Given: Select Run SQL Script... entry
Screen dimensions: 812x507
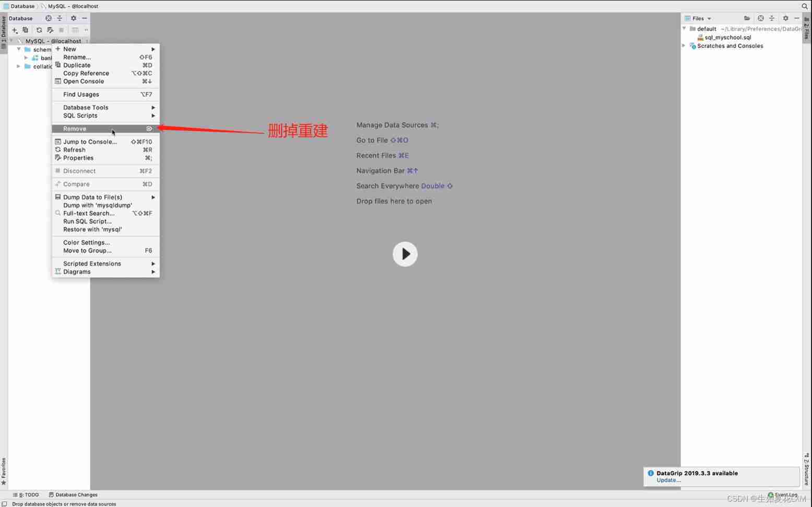Looking at the screenshot, I should 105,222.
